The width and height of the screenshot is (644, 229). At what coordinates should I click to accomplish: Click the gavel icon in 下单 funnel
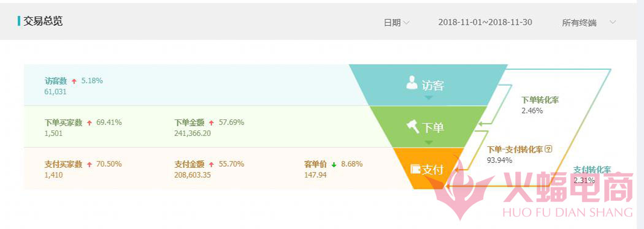(x=412, y=127)
